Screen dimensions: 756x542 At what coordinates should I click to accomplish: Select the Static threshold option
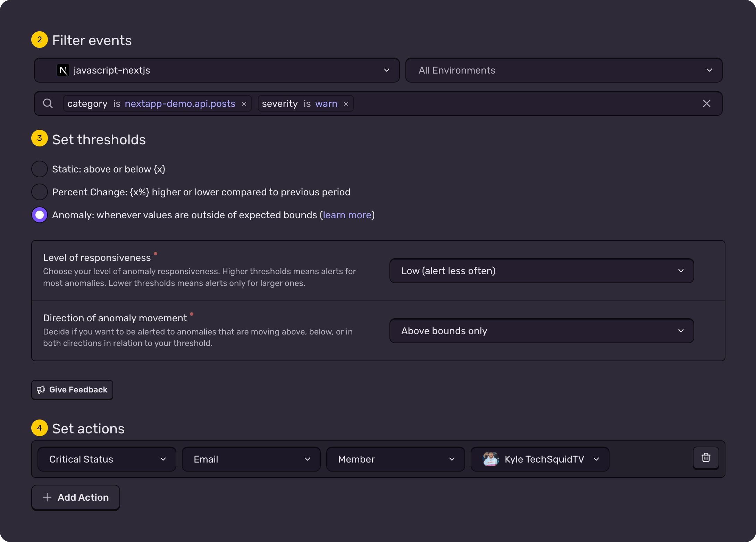[39, 169]
